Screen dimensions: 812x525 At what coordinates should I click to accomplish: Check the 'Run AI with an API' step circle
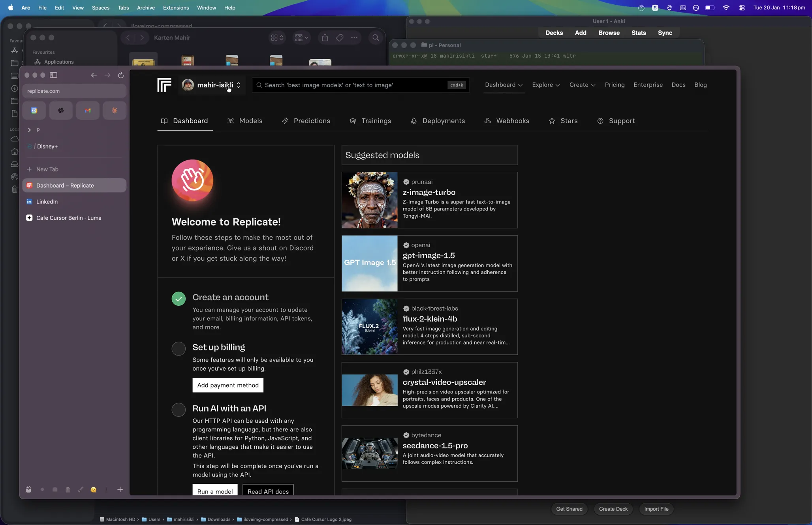click(178, 410)
